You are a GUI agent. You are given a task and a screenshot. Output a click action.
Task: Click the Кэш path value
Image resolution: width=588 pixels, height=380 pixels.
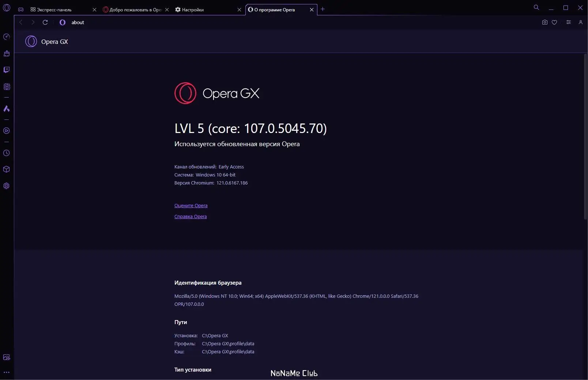coord(228,352)
